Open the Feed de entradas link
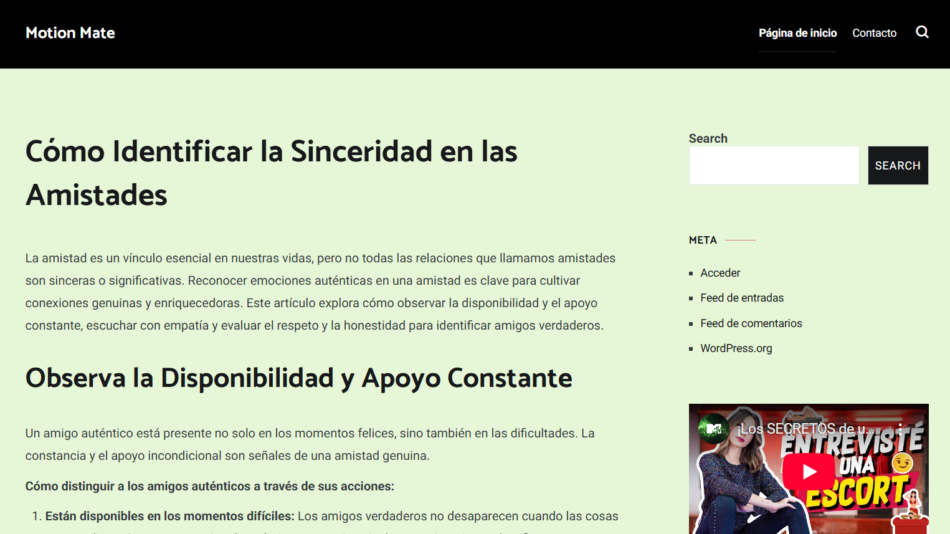Image resolution: width=950 pixels, height=534 pixels. (x=741, y=298)
